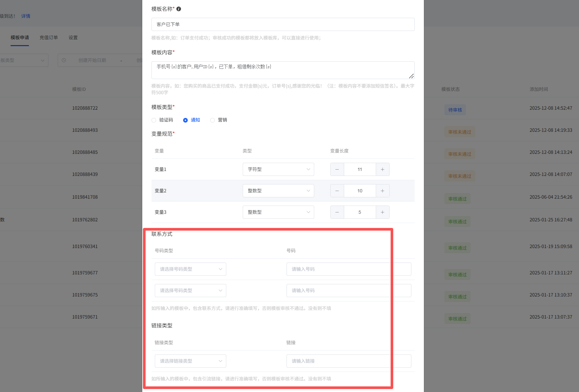Select the 通知 template type radio
Screen dimensions: 579x392
pyautogui.click(x=185, y=120)
